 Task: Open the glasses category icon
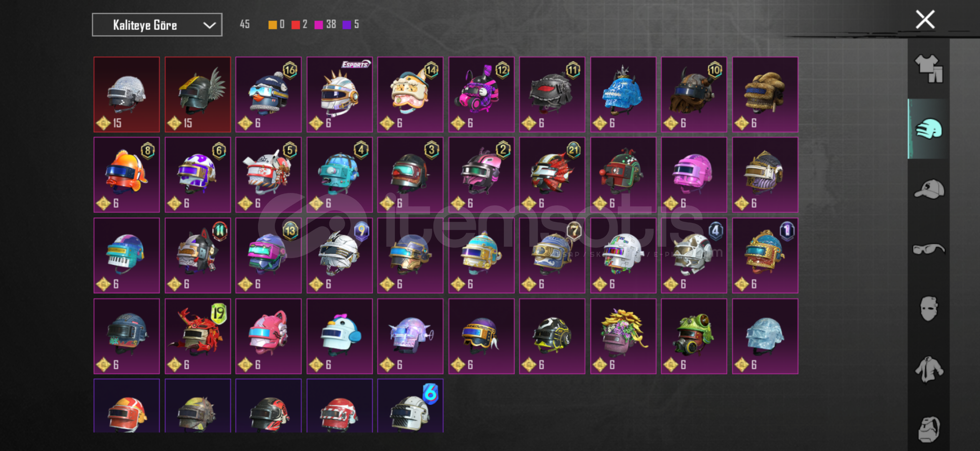(929, 249)
